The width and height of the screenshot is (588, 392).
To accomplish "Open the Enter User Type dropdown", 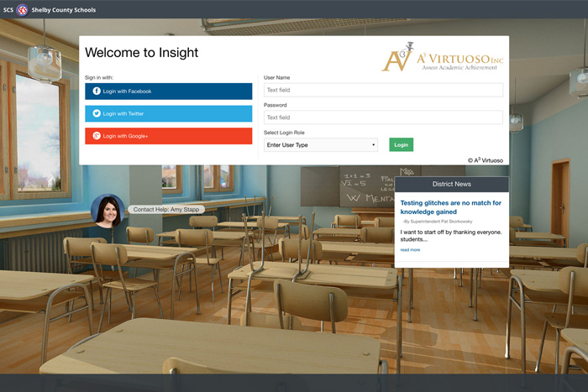I will (319, 145).
